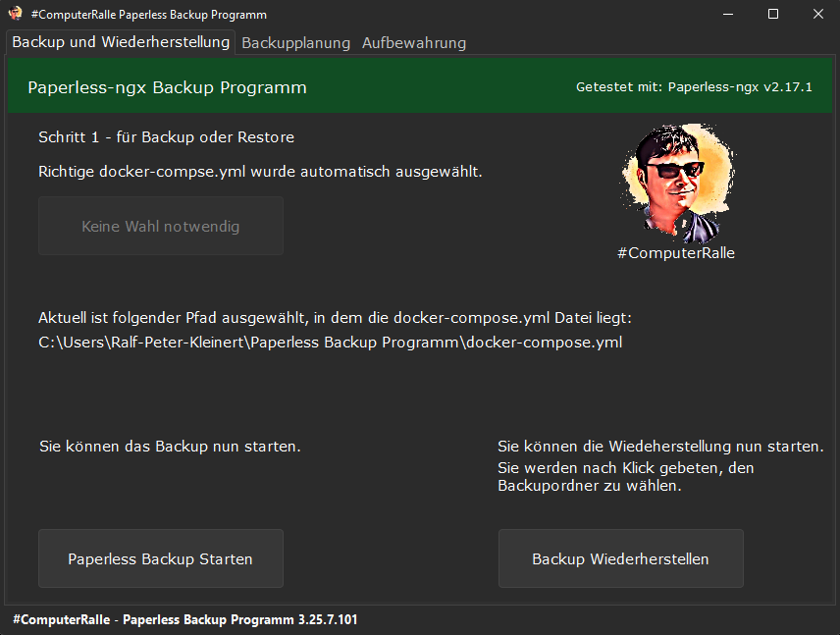Maximize the Paperless Backup Programm window
Screen dimensions: 840x635
pos(772,15)
